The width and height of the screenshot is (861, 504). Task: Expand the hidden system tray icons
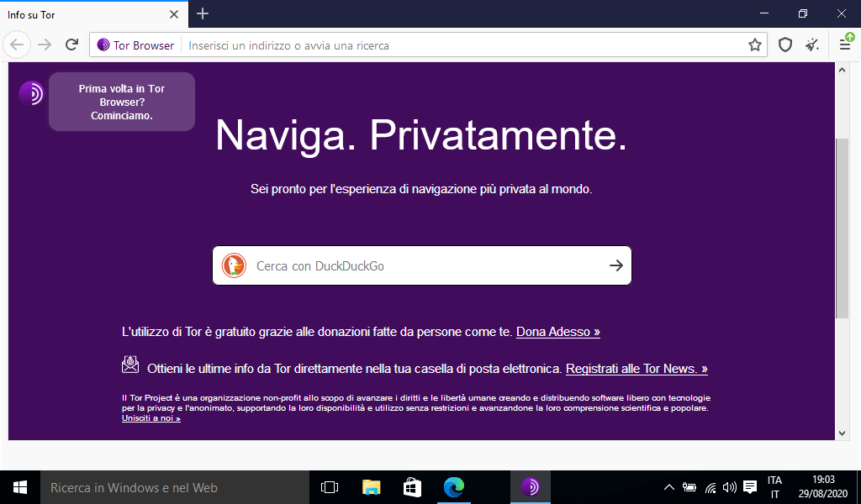click(x=668, y=487)
